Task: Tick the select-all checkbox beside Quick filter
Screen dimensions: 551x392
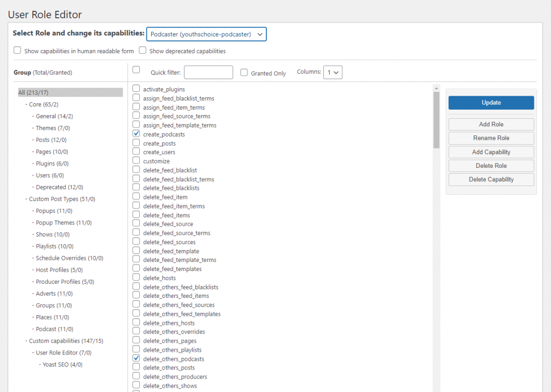Action: (x=136, y=70)
